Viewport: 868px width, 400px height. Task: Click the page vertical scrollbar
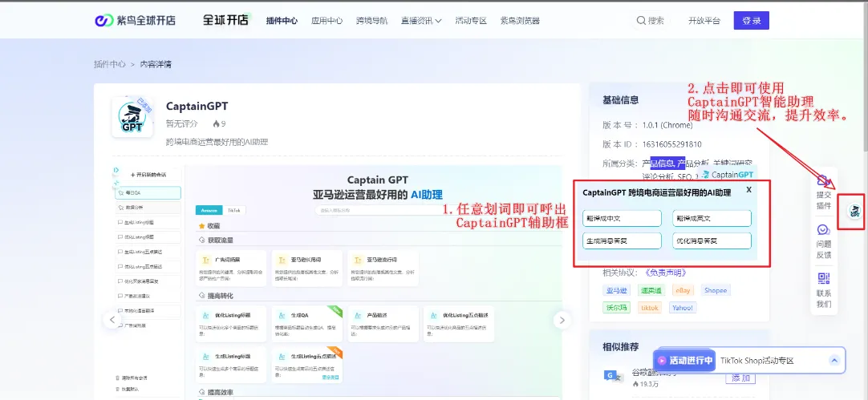click(x=865, y=78)
